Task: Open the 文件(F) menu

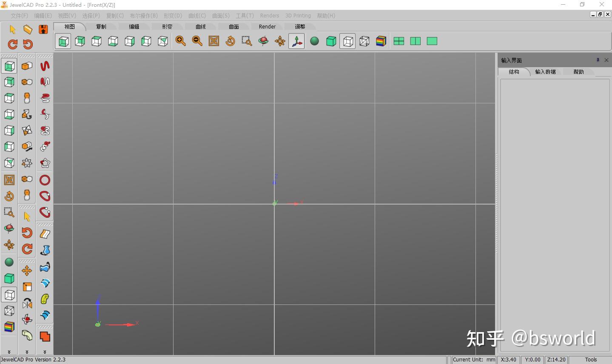Action: click(x=19, y=15)
